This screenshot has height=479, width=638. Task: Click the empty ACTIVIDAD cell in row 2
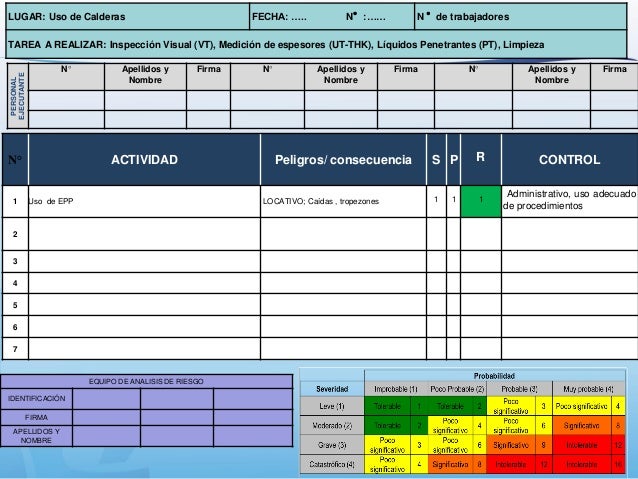pos(144,234)
